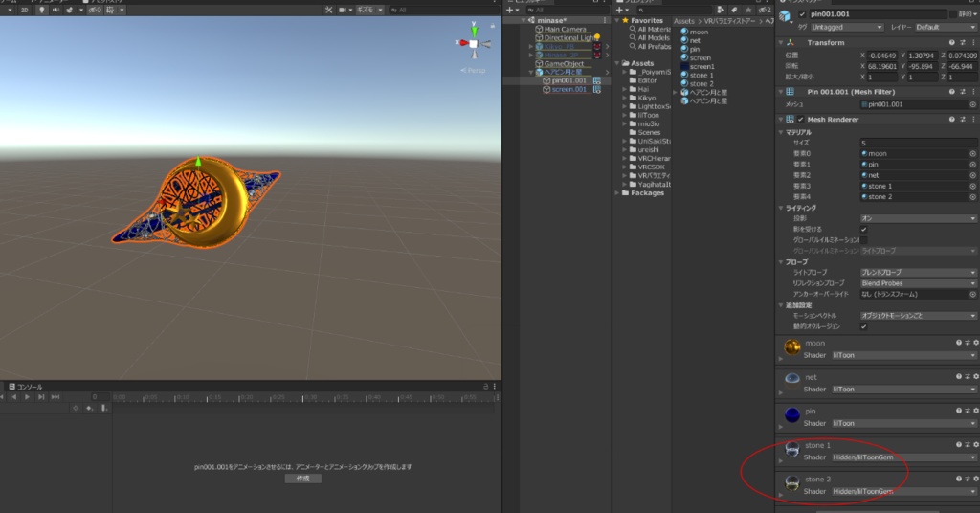Open the Default layer dropdown
980x513 pixels.
click(x=945, y=28)
